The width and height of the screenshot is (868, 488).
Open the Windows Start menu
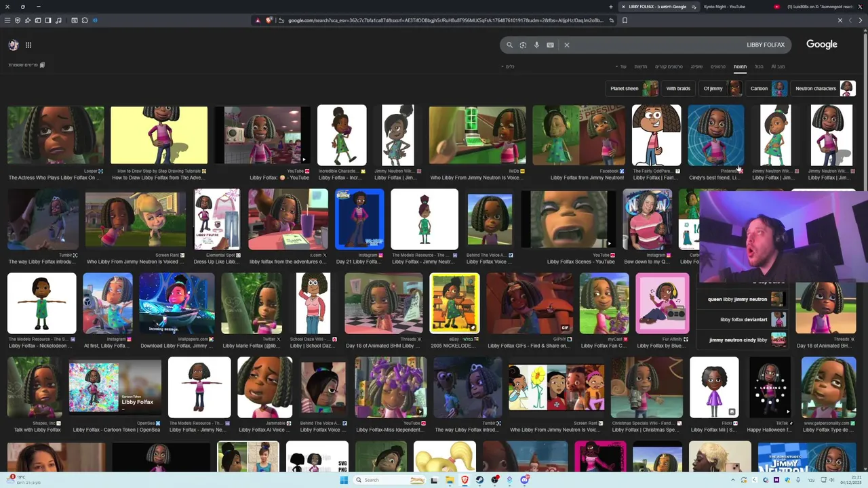[x=344, y=480]
